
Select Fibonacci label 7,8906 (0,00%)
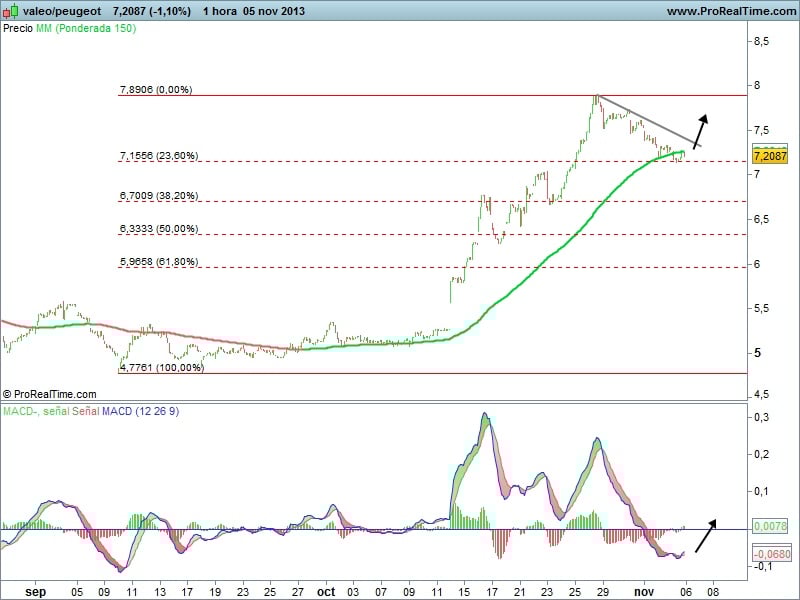156,90
